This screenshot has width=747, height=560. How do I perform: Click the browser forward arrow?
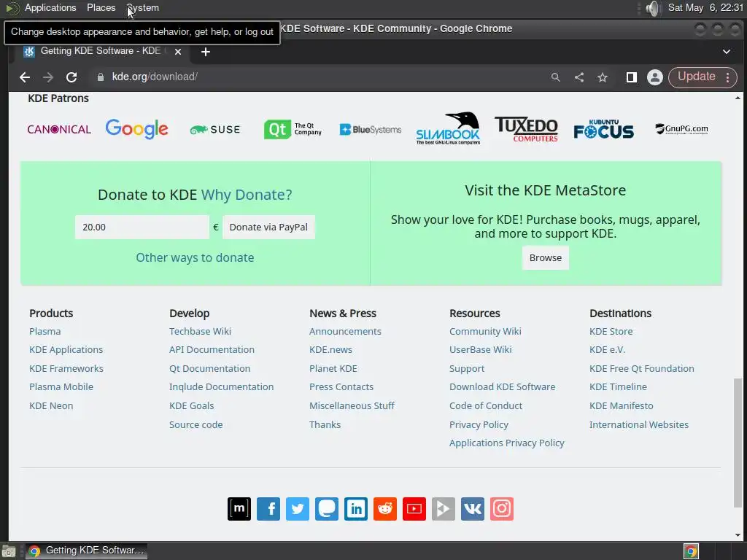(48, 77)
